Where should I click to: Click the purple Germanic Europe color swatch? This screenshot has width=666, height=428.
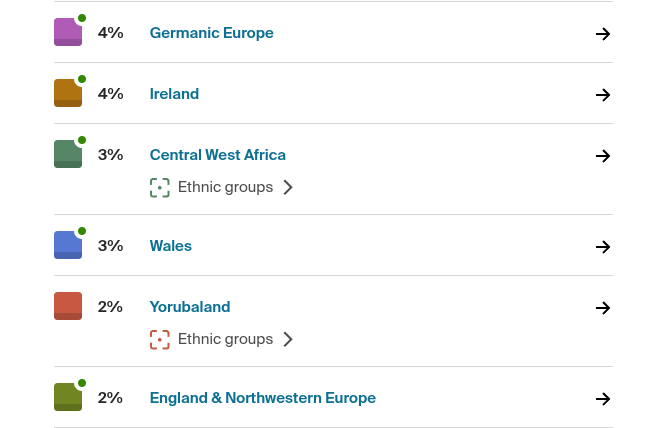[68, 32]
